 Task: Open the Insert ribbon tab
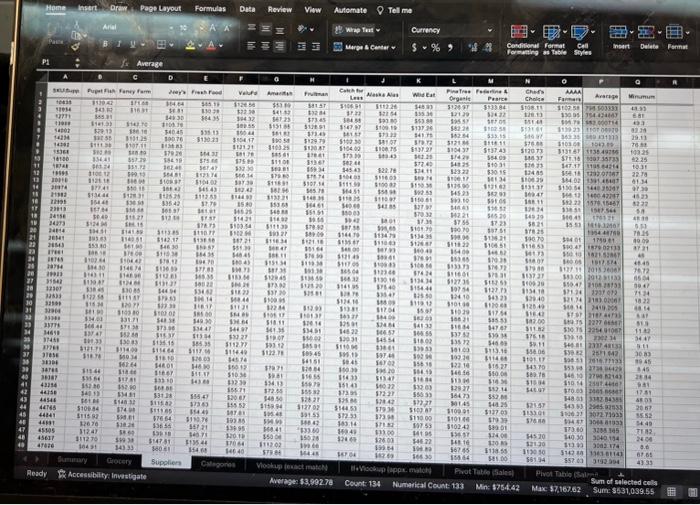pos(88,8)
